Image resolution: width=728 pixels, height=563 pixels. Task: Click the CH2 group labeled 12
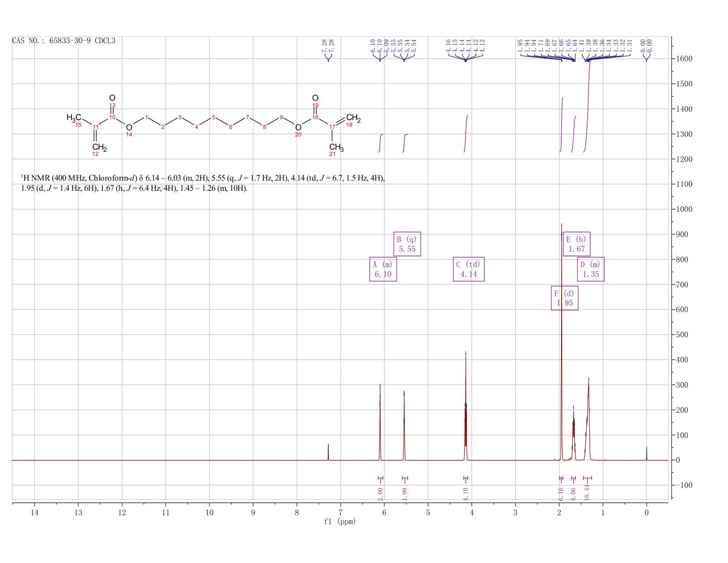99,147
